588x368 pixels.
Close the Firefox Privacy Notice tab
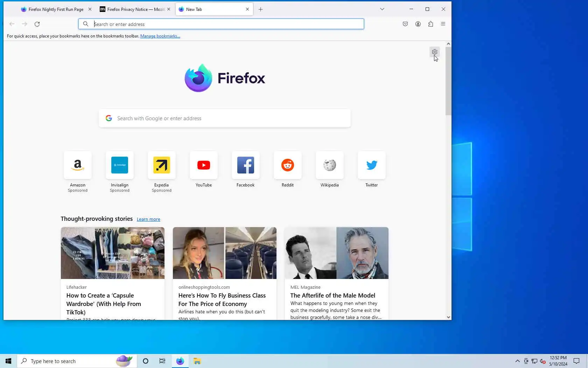[x=169, y=9]
